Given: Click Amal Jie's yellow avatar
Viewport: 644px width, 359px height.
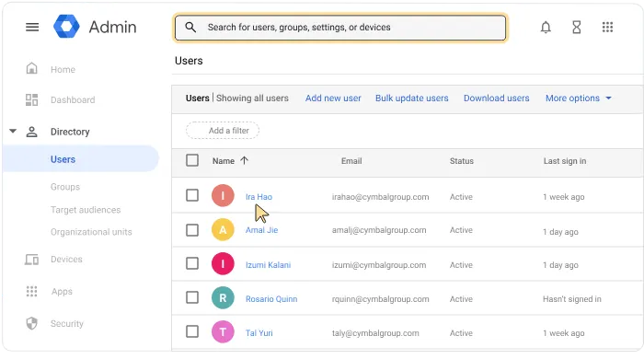Looking at the screenshot, I should [223, 229].
